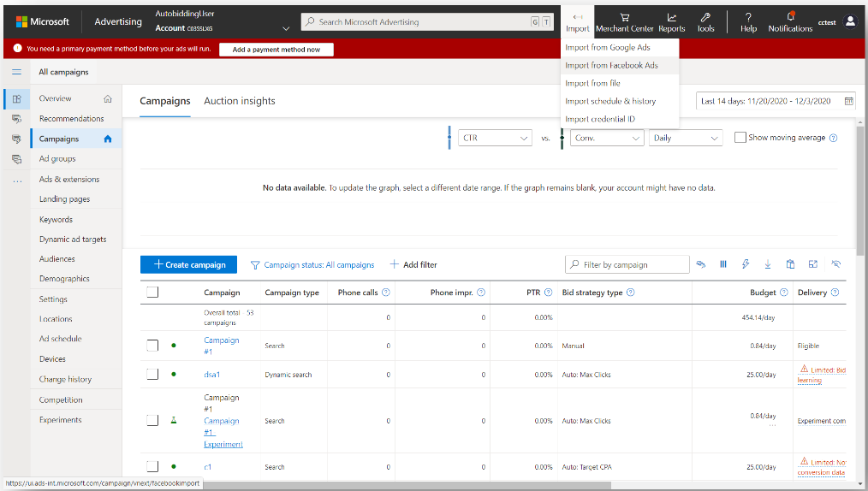Image resolution: width=868 pixels, height=491 pixels.
Task: Click the columns icon in table toolbar
Action: point(723,264)
